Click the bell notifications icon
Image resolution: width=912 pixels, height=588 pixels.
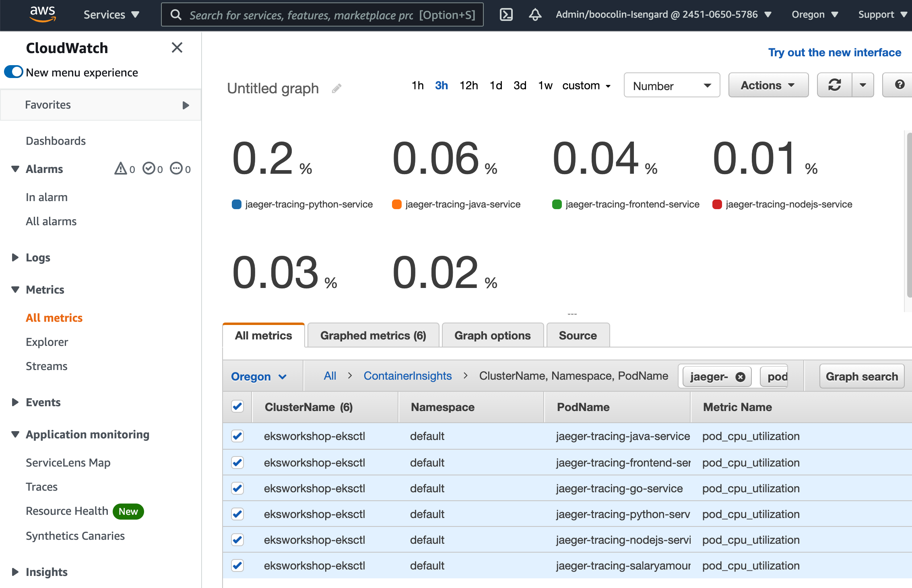[535, 14]
